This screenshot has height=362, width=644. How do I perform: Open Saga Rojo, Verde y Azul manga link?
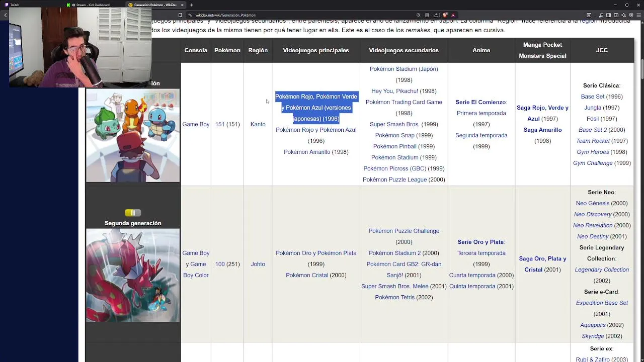click(x=542, y=113)
